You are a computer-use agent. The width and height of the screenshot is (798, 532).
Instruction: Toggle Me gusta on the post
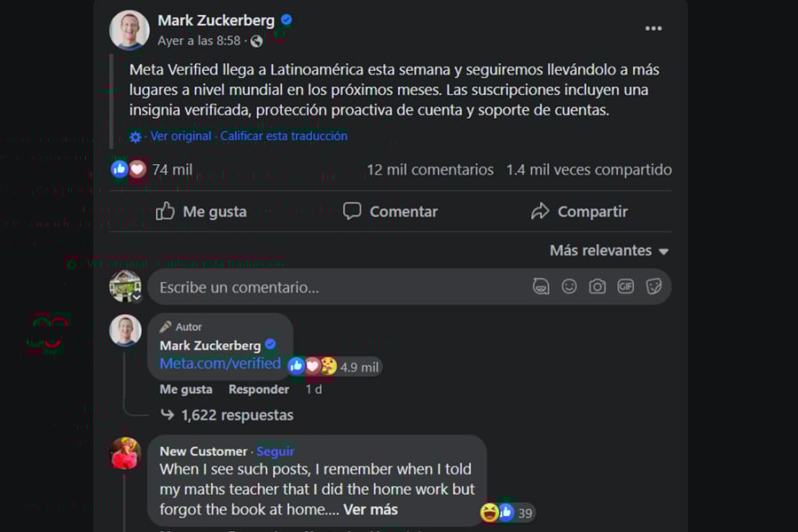click(x=201, y=211)
